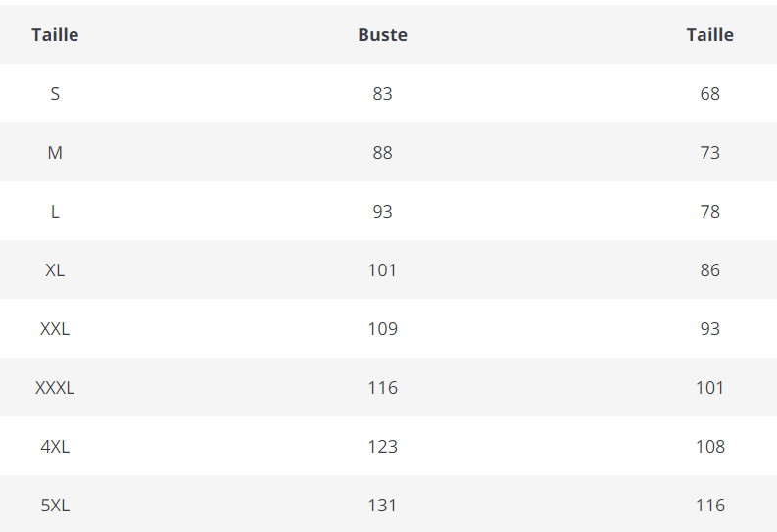Select bust value 131 in 5XL row

(x=382, y=506)
